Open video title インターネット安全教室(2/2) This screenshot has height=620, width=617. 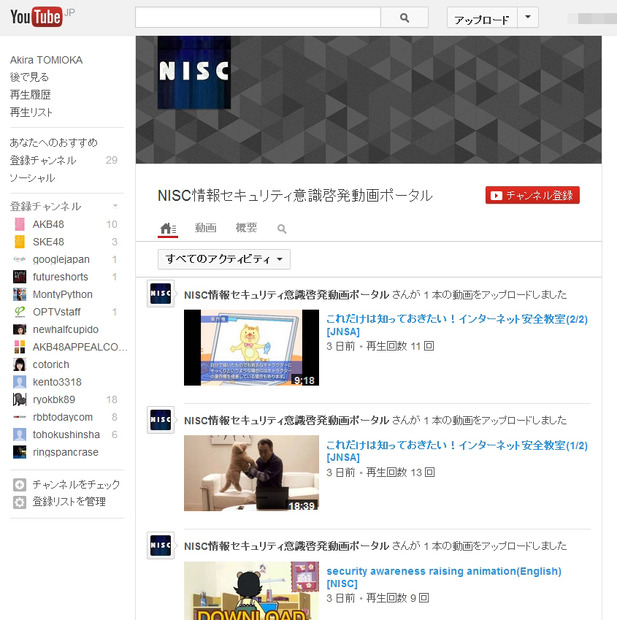pos(457,325)
